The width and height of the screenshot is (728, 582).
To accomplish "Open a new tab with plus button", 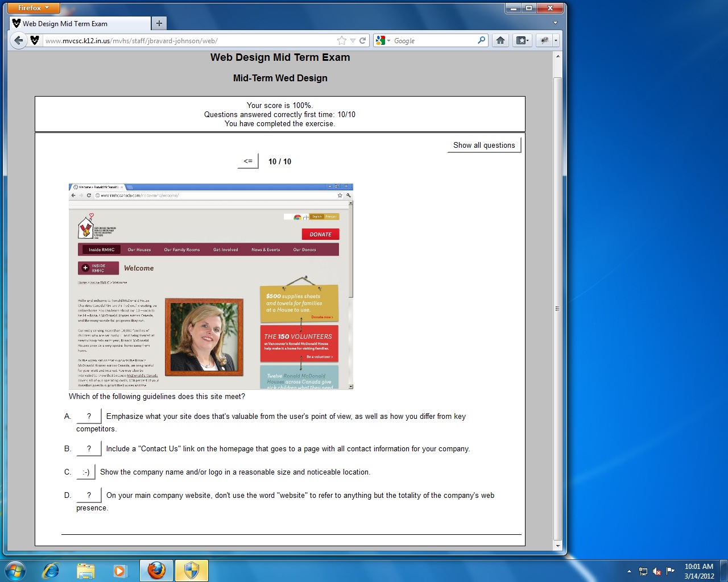I will [159, 23].
